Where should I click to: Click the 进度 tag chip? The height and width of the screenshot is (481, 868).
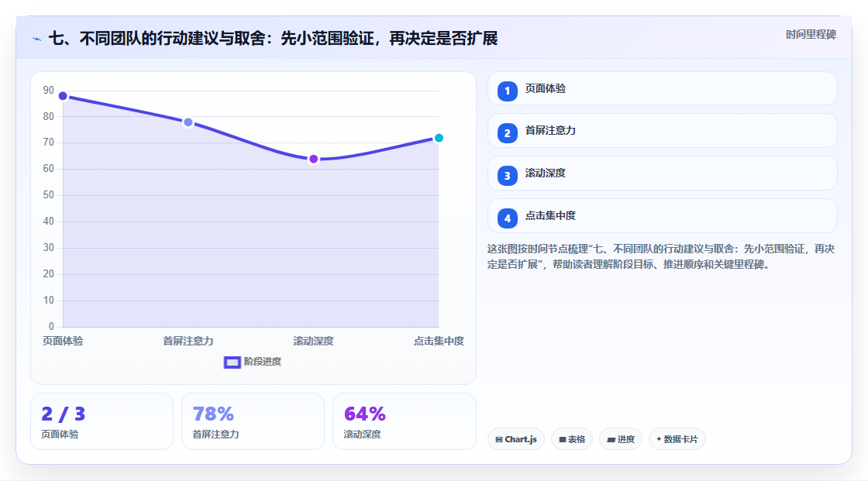pyautogui.click(x=621, y=439)
